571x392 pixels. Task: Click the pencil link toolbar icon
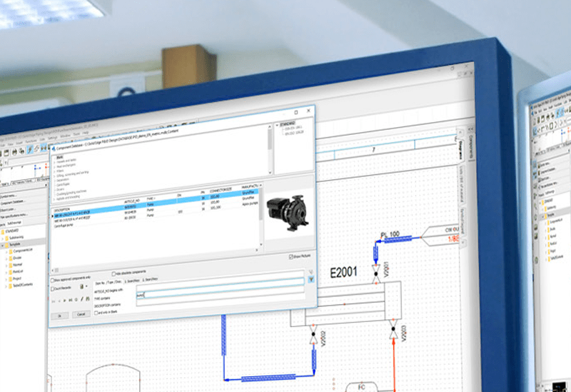point(36,149)
